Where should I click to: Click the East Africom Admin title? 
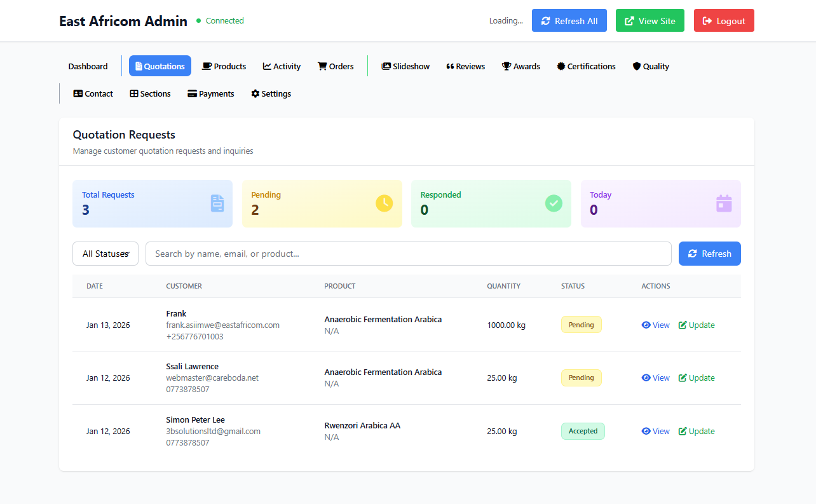coord(123,21)
